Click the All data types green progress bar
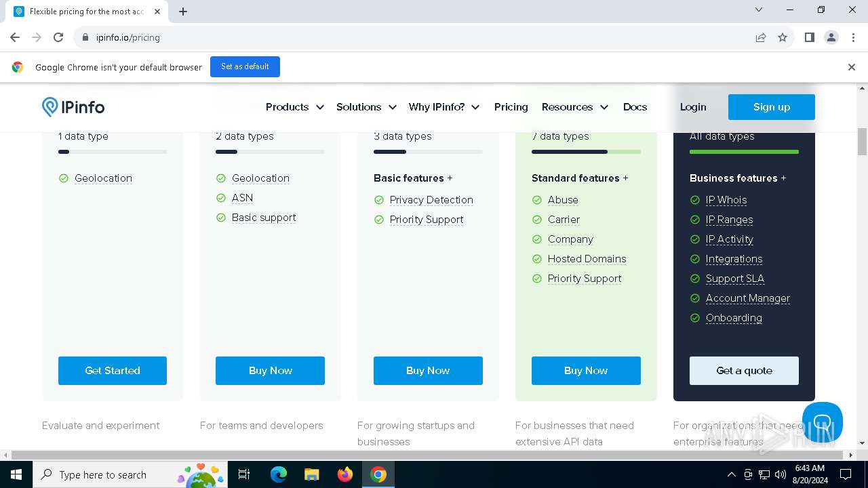The image size is (868, 488). click(x=744, y=152)
